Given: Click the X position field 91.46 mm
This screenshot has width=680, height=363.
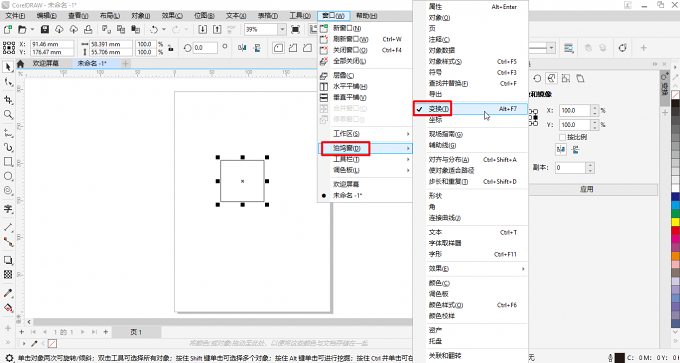Looking at the screenshot, I should coord(53,44).
